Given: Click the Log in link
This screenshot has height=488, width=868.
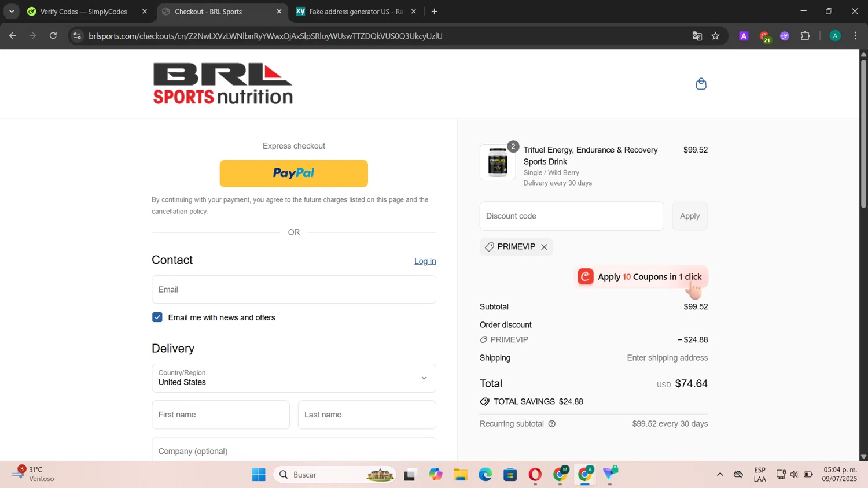Looking at the screenshot, I should click(x=425, y=261).
